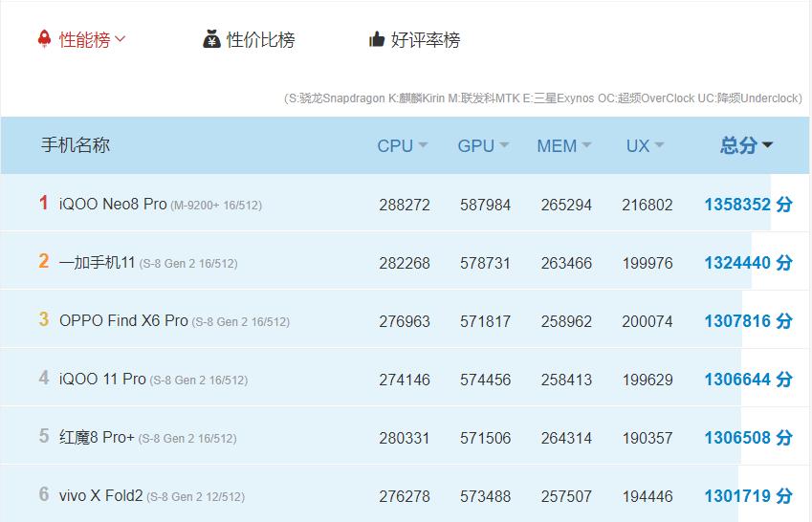Open iQOO 11 Pro entry
Image resolution: width=812 pixels, height=522 pixels.
click(102, 379)
